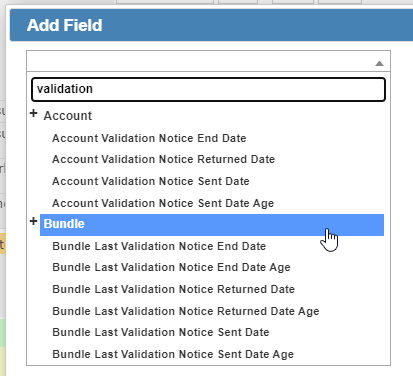Select the highlighted Bundle group header
Viewport: 413px width, 376px height.
pyautogui.click(x=212, y=225)
